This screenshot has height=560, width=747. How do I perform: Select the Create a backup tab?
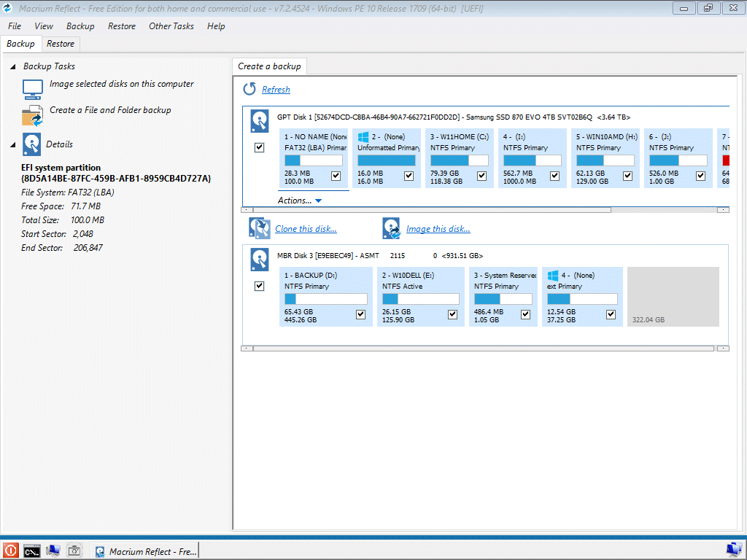(x=269, y=66)
